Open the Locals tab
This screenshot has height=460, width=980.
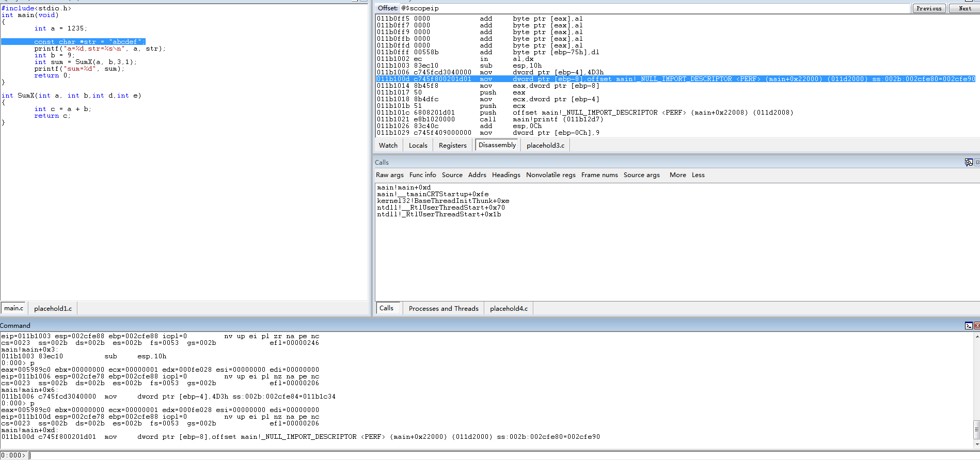click(418, 146)
